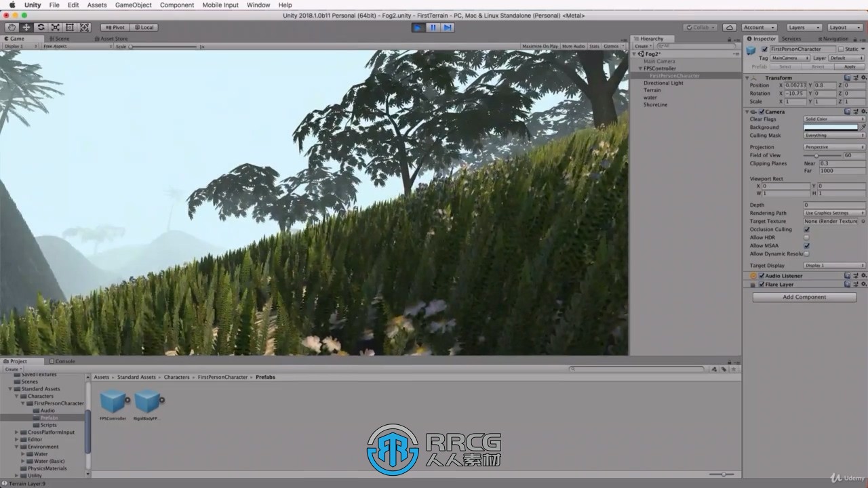Click the Transform component help icon
868x488 pixels.
[x=848, y=78]
